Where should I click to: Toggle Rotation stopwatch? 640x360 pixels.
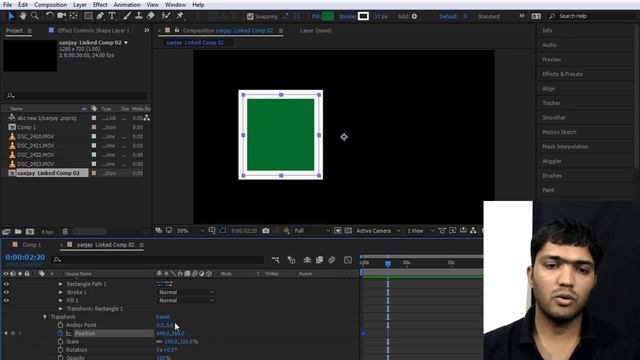[x=60, y=350]
